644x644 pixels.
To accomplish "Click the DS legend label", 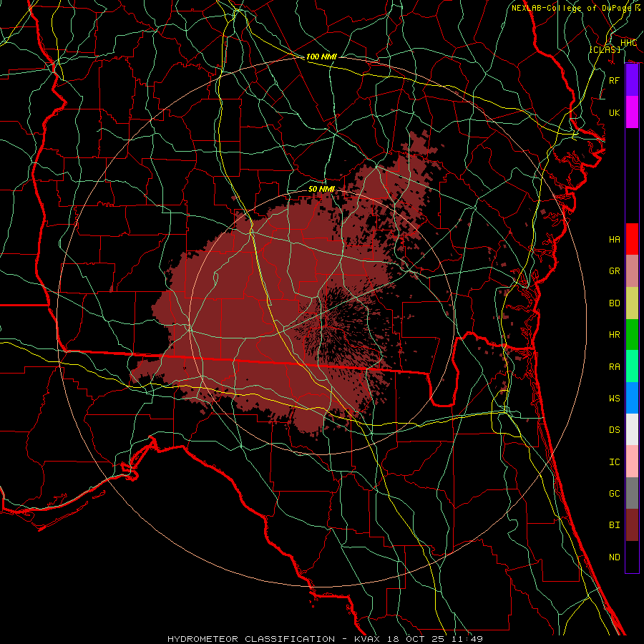I will click(615, 430).
